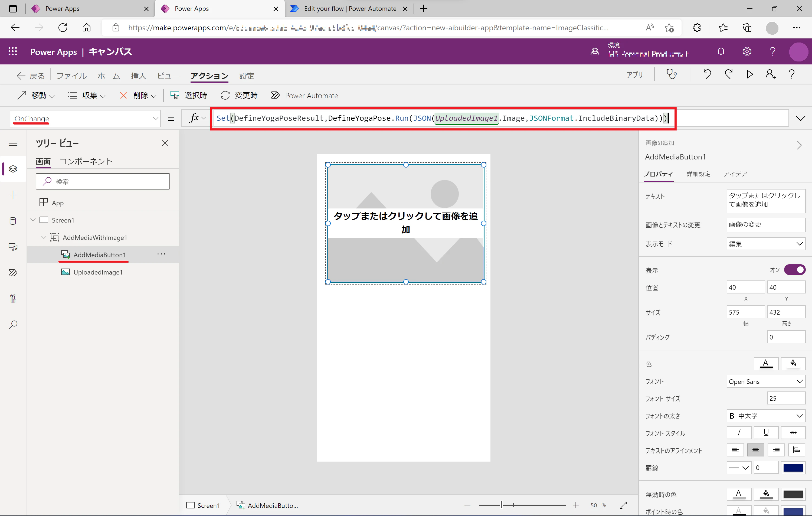Open the 詳細設定 properties tab
This screenshot has height=516, width=812.
pos(698,174)
